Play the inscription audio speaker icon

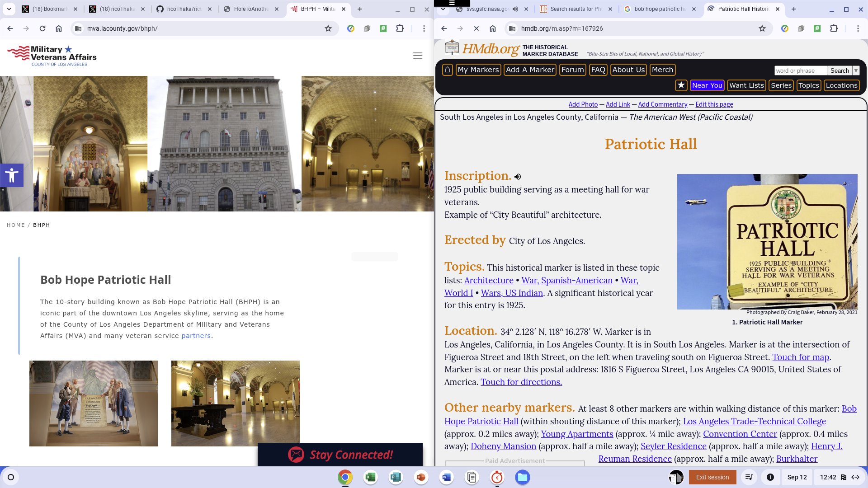(518, 177)
